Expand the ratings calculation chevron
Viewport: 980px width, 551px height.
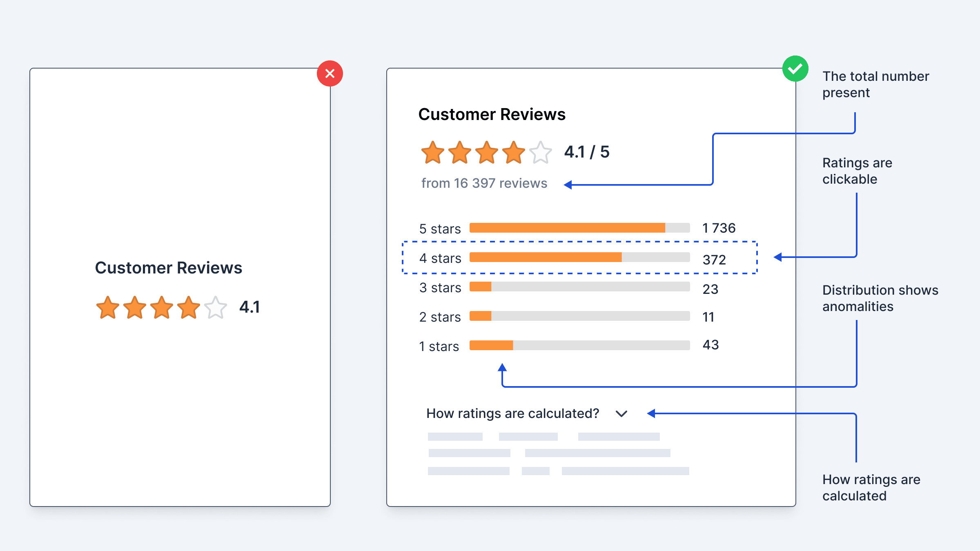[x=621, y=414]
